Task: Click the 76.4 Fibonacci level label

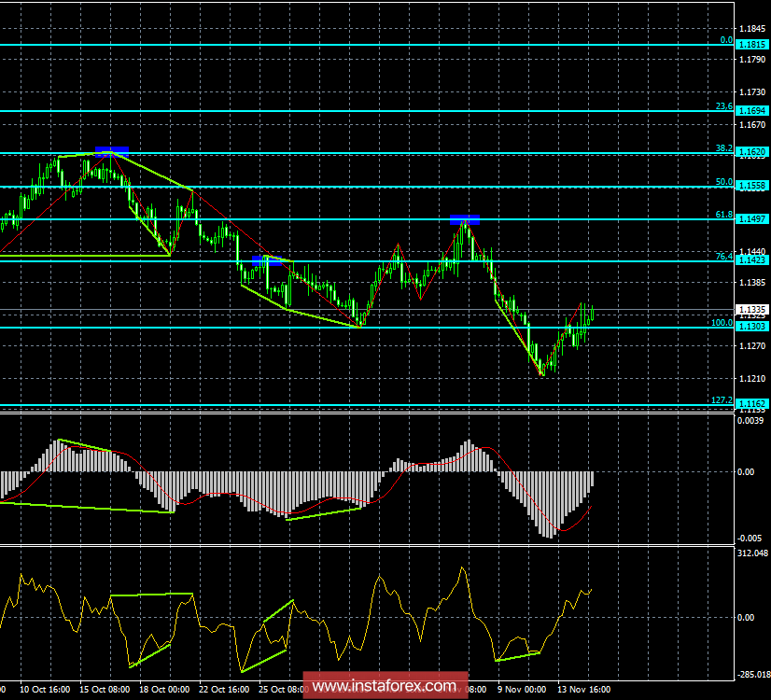Action: [723, 256]
